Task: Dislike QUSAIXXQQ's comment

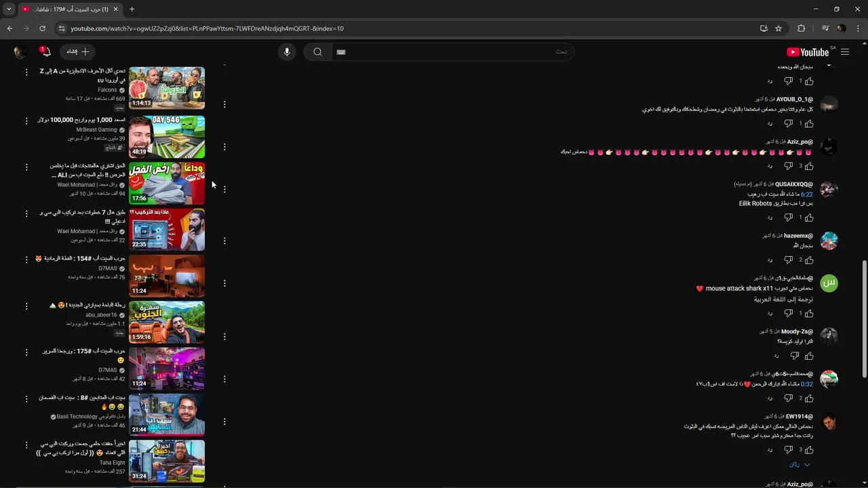Action: [788, 218]
